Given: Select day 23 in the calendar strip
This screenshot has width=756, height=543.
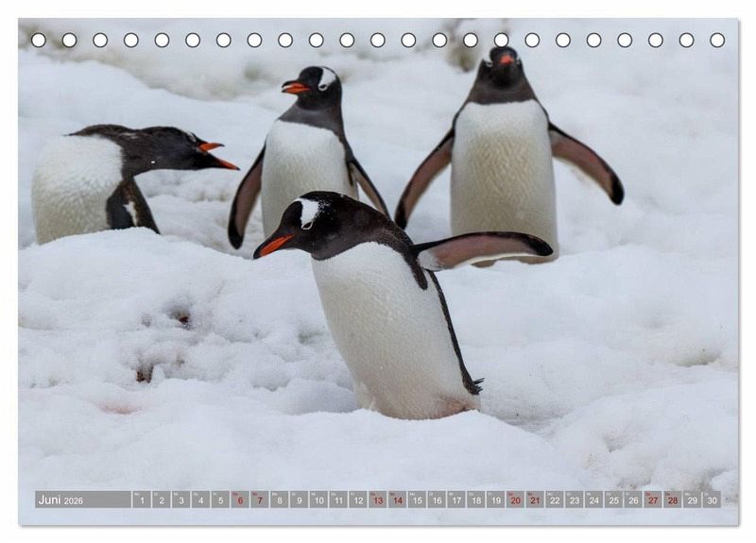Looking at the screenshot, I should coord(575,500).
